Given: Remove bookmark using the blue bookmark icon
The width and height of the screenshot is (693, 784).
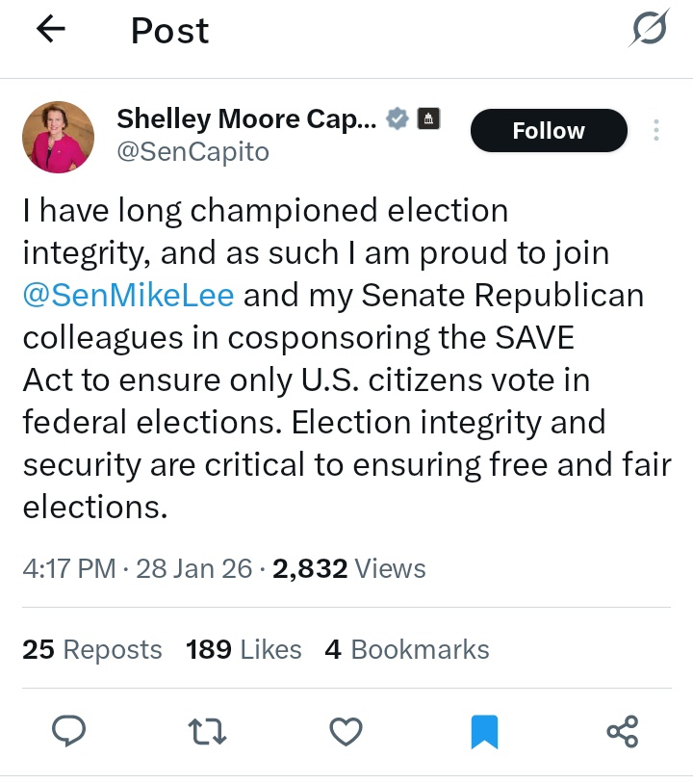Looking at the screenshot, I should 484,732.
